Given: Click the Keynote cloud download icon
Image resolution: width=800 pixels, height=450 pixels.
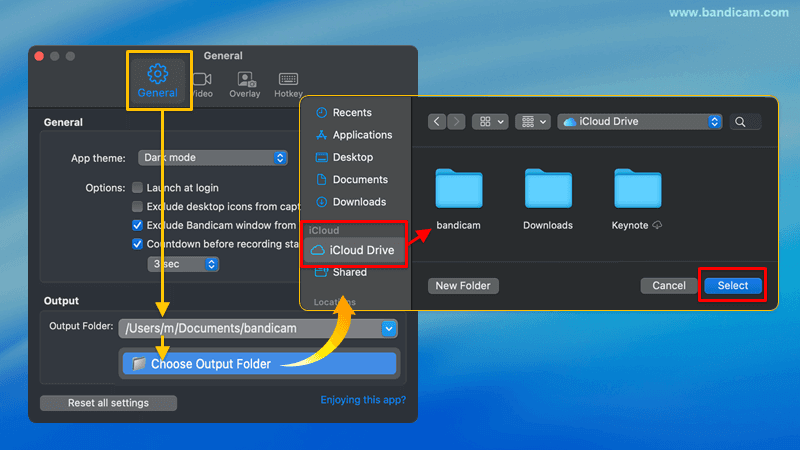Looking at the screenshot, I should click(x=658, y=225).
